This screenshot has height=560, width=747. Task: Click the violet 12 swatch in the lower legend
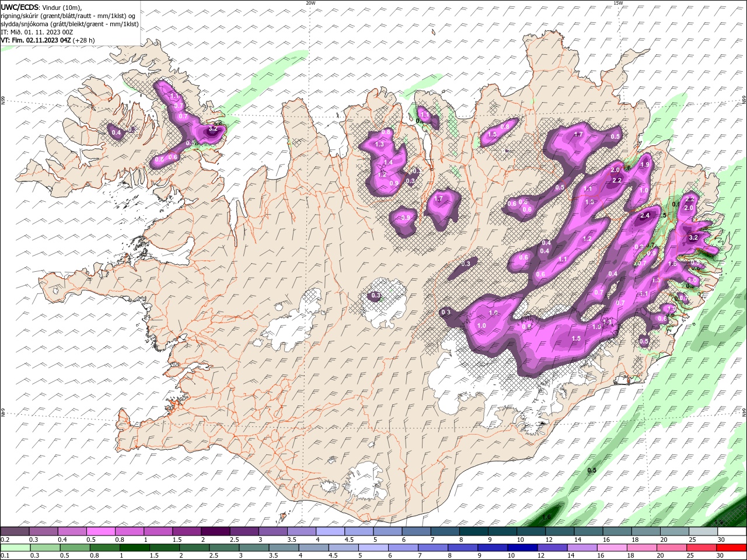point(551,548)
